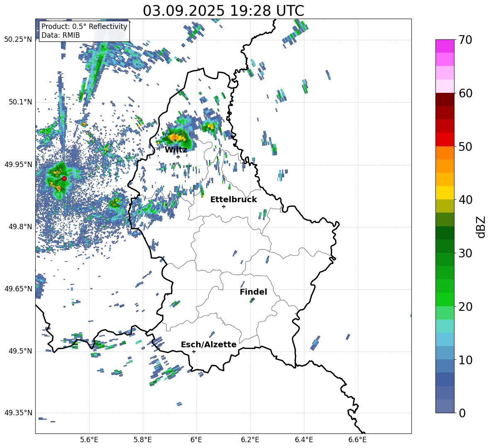Click the 49.5°N latitude label
The height and width of the screenshot is (448, 491).
tap(20, 351)
